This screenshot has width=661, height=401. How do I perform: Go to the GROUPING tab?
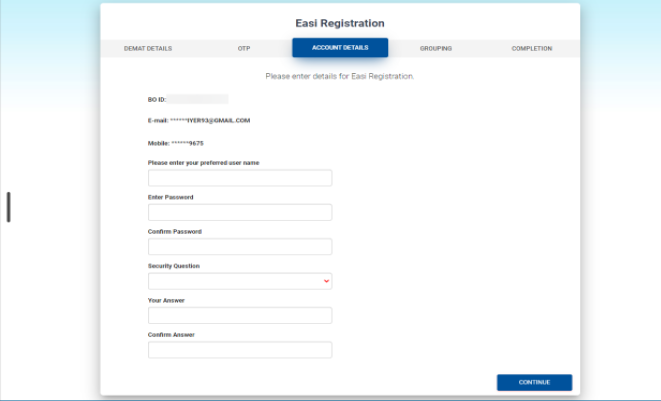click(x=435, y=48)
